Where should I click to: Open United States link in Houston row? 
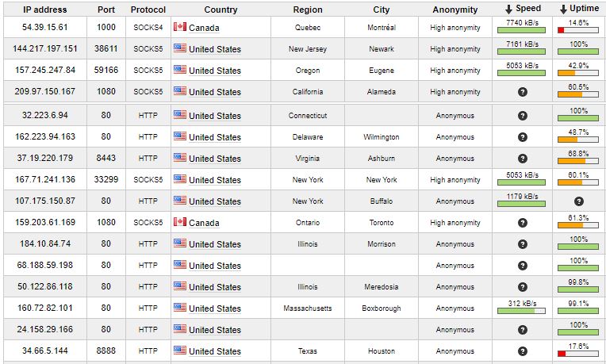tap(214, 351)
